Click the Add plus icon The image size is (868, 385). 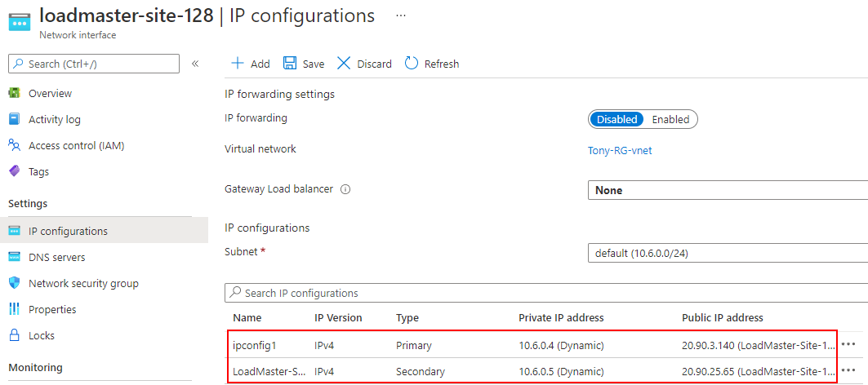[x=238, y=63]
